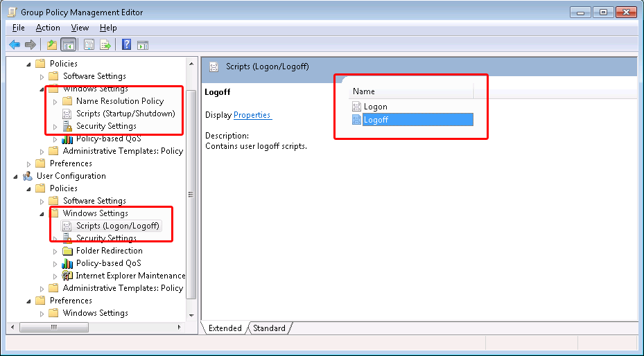Select Folder Redirection tree item
Viewport: 644px width, 356px height.
pos(110,251)
